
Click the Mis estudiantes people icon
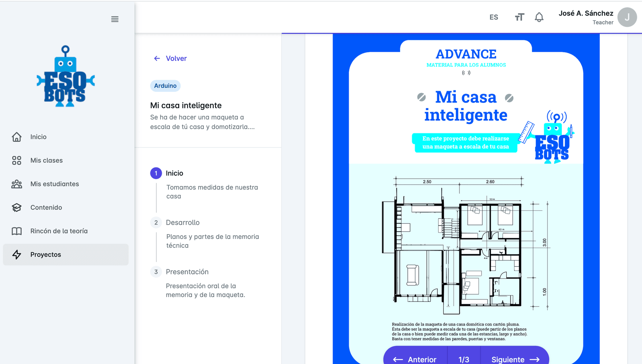[x=16, y=184]
